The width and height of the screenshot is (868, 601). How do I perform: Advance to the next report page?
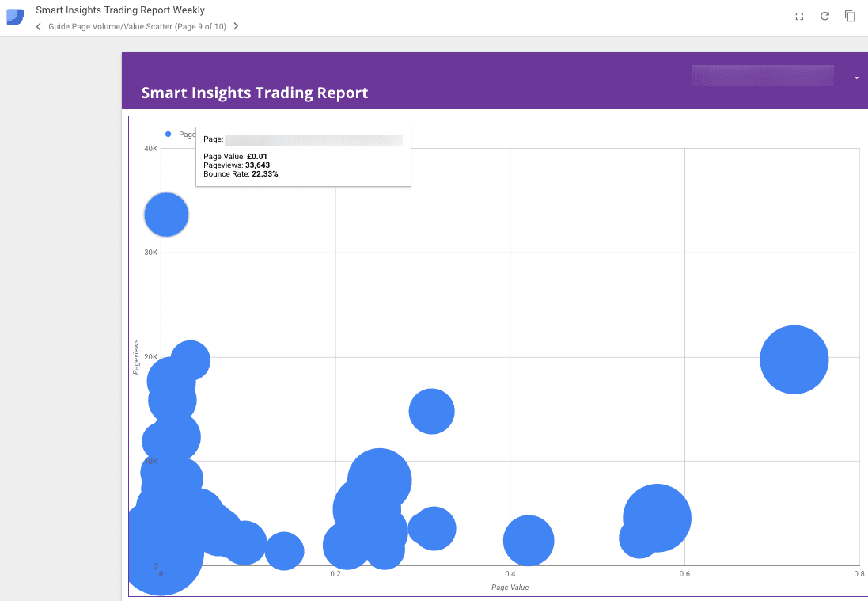[x=236, y=27]
